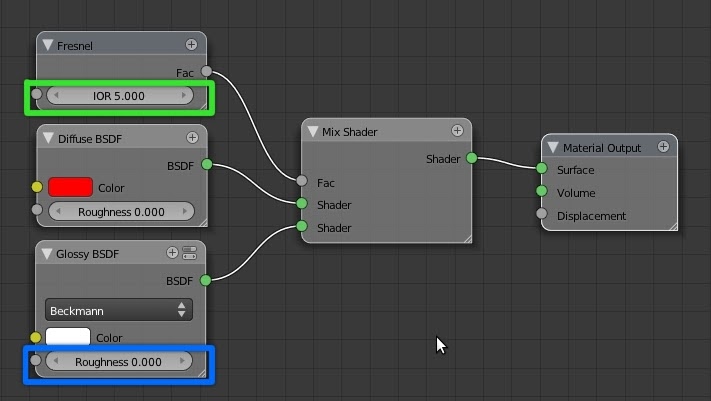711x401 pixels.
Task: Click the IOR 5.000 value field
Action: tap(120, 96)
